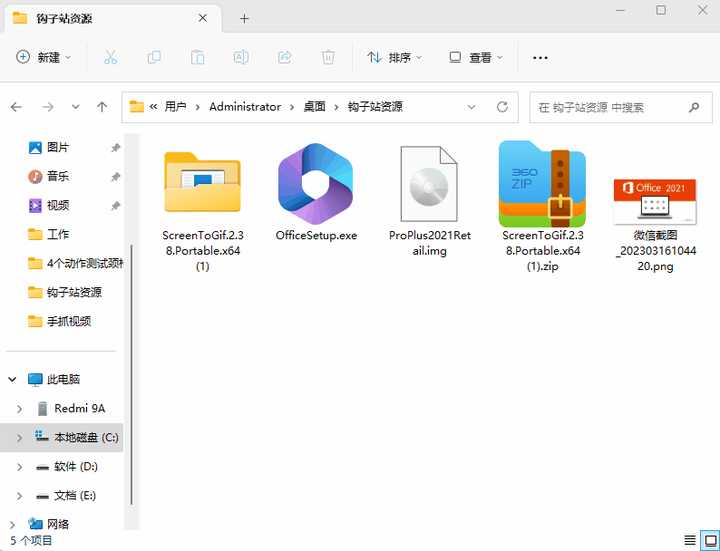
Task: Click Administrator in the address path
Action: pyautogui.click(x=245, y=107)
